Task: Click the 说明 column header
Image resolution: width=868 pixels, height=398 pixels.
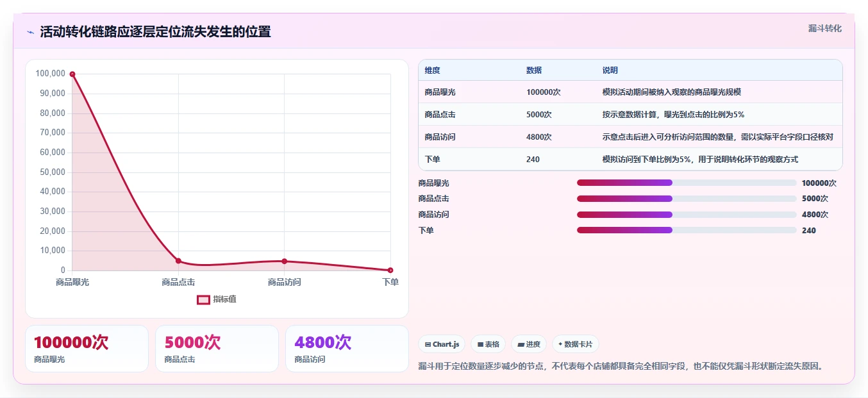Action: [x=610, y=70]
